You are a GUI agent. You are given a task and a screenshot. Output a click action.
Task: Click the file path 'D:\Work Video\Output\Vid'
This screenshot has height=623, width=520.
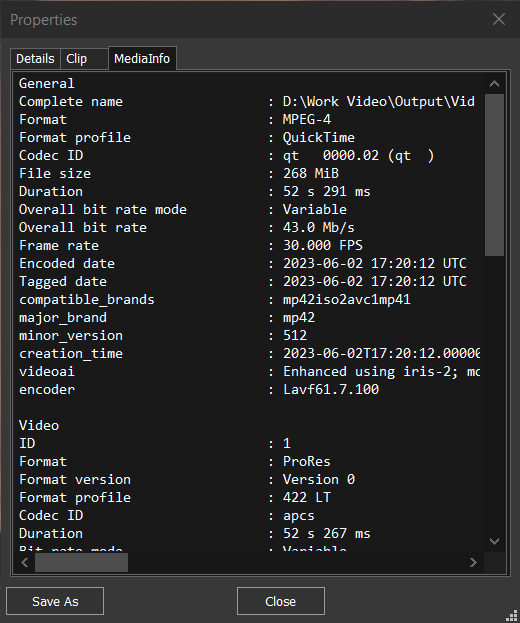click(379, 102)
